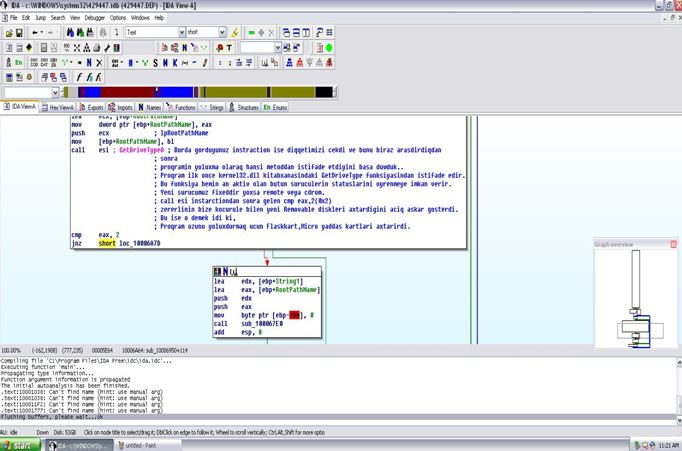Viewport: 682px width, 451px height.
Task: Switch to the Enums tab
Action: [x=275, y=107]
